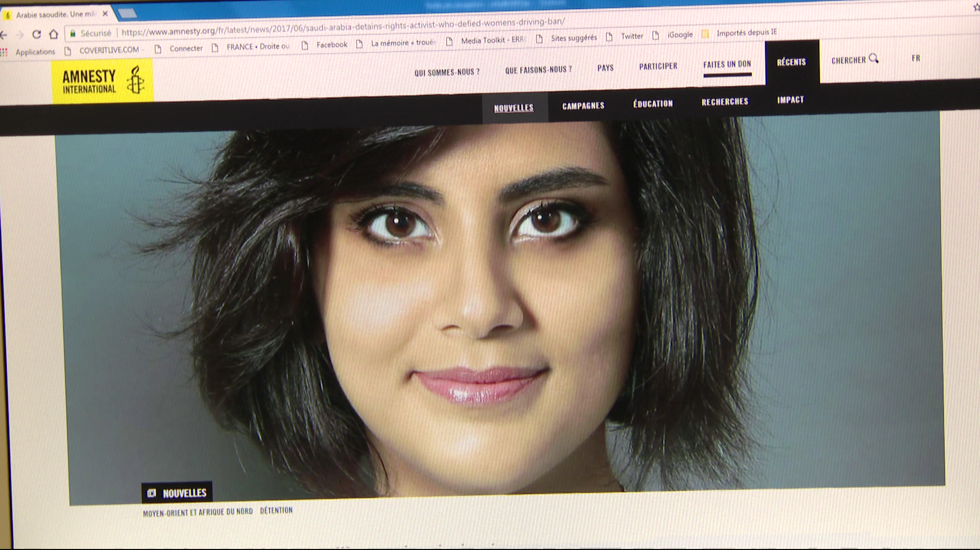Switch to the Campagnes tab
Viewport: 980px width, 550px height.
[583, 106]
